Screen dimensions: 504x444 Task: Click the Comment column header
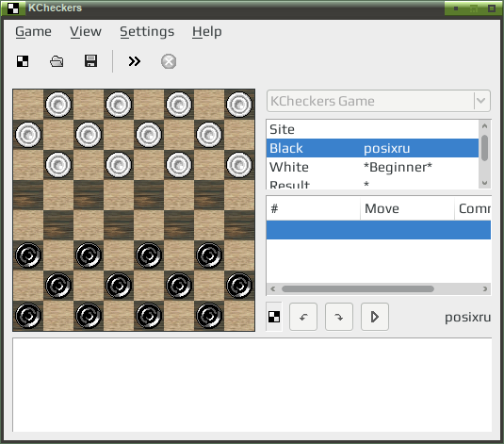[x=473, y=209]
